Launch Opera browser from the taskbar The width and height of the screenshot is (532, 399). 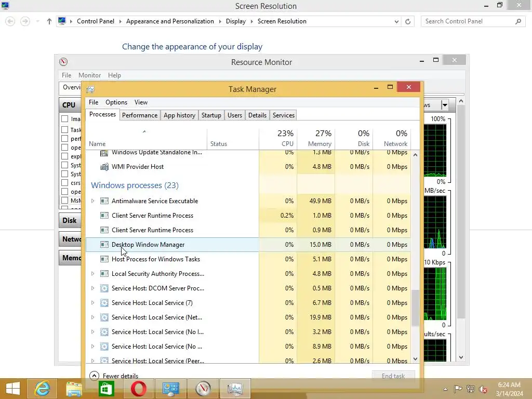(x=138, y=389)
